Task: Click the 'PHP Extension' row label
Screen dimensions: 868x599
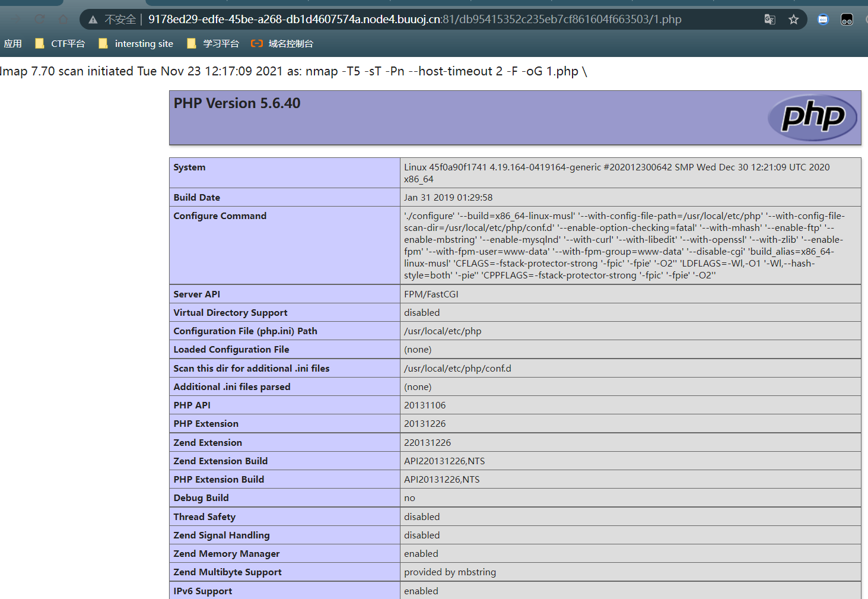Action: (206, 424)
